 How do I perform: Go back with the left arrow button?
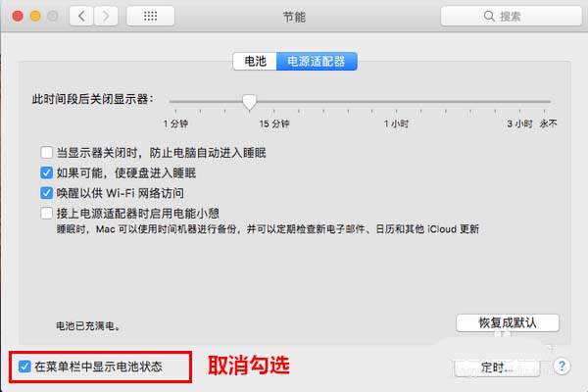click(x=81, y=16)
